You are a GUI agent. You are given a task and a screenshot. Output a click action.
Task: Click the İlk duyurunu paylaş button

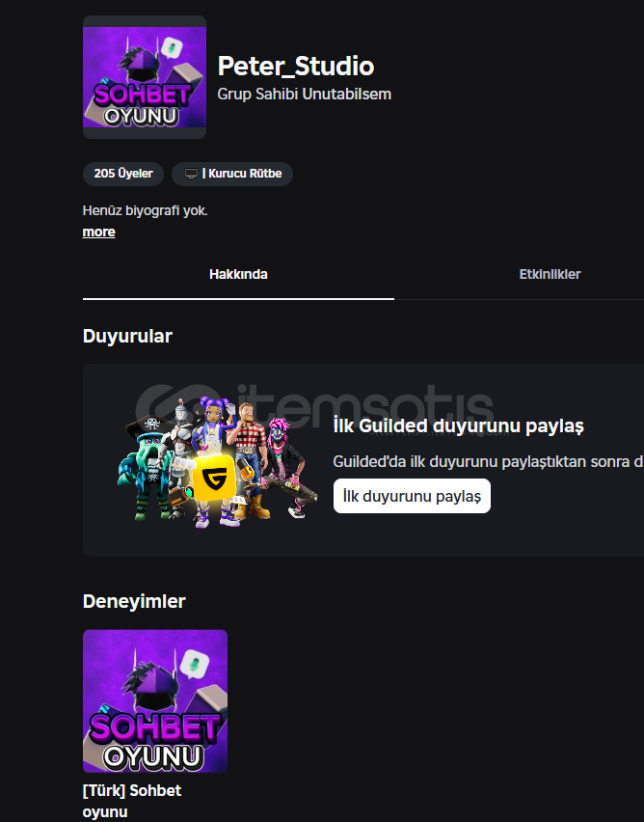tap(412, 496)
